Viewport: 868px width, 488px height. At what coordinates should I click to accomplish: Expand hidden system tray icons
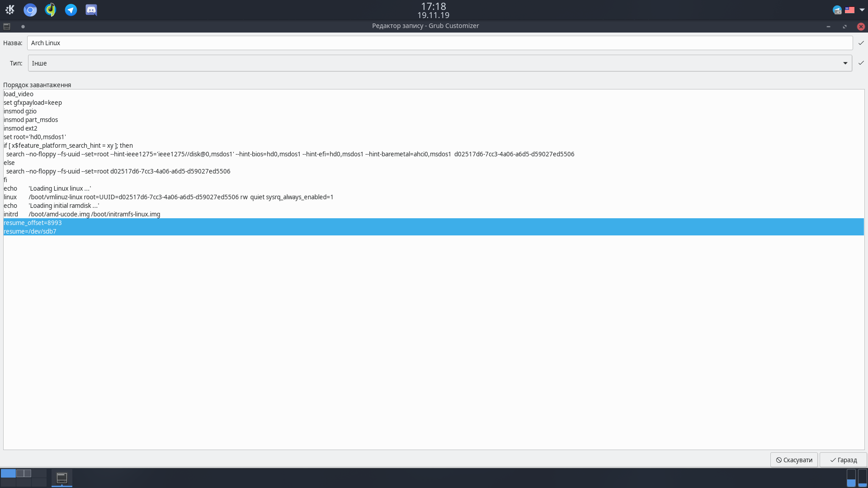(862, 9)
